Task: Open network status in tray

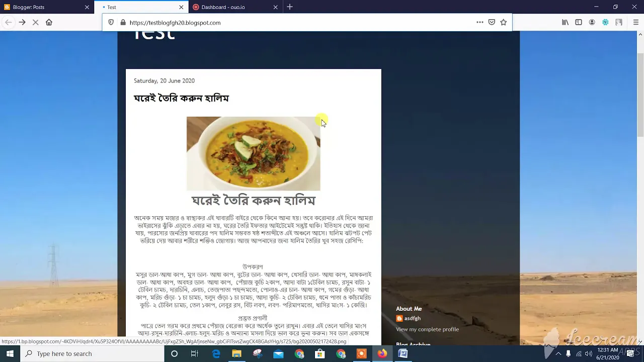Action: point(579,353)
